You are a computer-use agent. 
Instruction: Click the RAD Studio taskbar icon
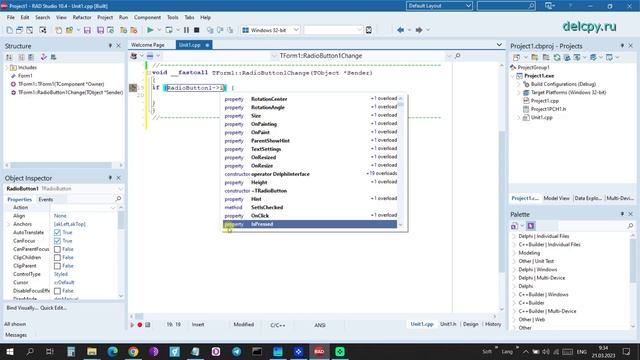pos(319,351)
